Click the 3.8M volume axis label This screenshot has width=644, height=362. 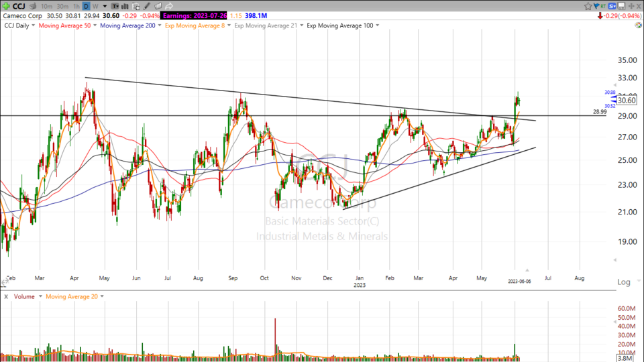click(x=625, y=358)
